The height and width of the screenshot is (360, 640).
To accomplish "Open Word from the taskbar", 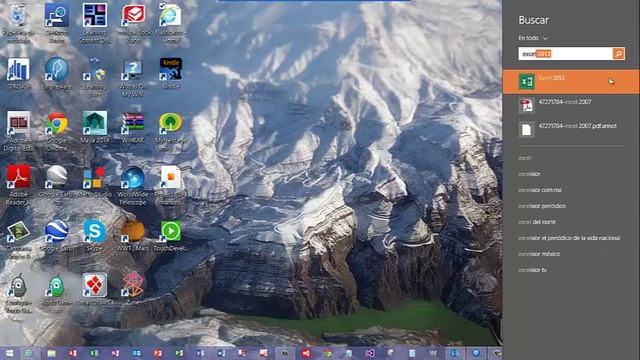I will 221,353.
